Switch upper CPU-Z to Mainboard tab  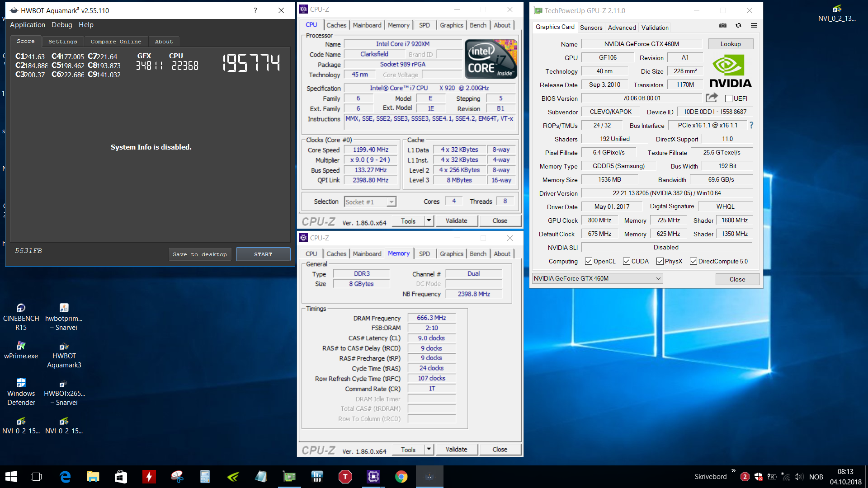tap(367, 25)
